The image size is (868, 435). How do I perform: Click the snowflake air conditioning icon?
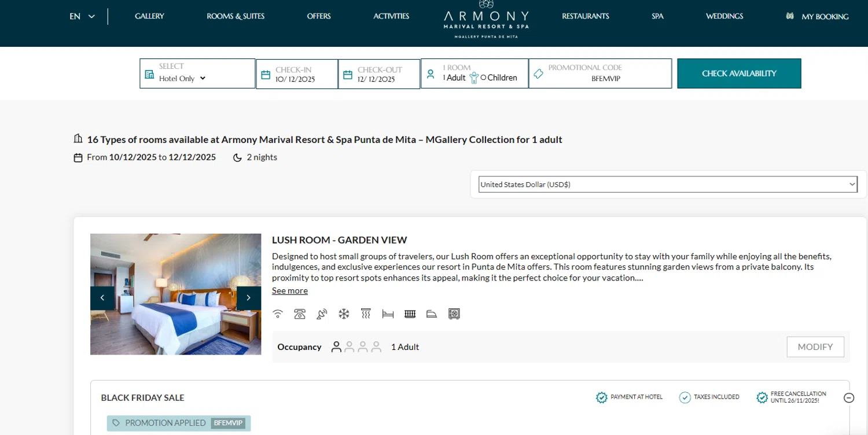[x=344, y=314]
